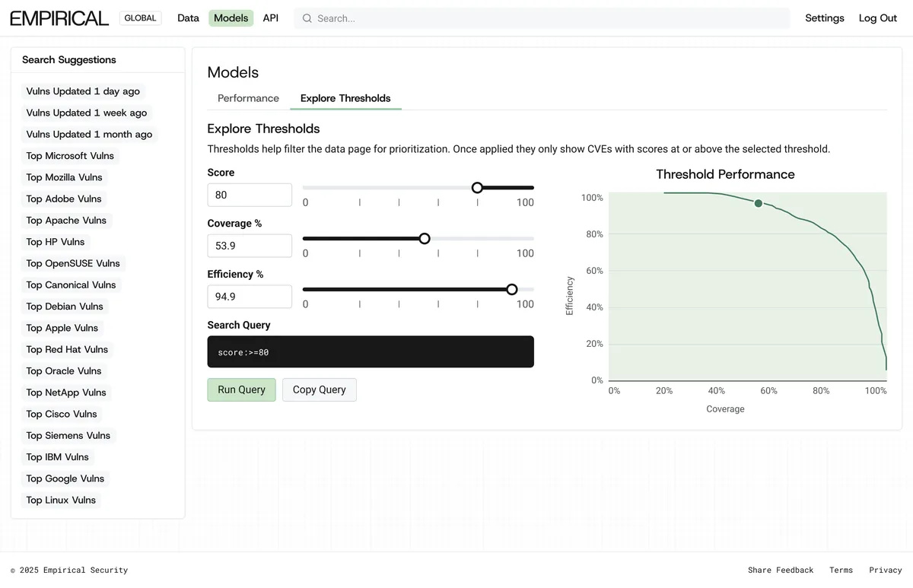
Task: Open the Data page
Action: tap(188, 17)
